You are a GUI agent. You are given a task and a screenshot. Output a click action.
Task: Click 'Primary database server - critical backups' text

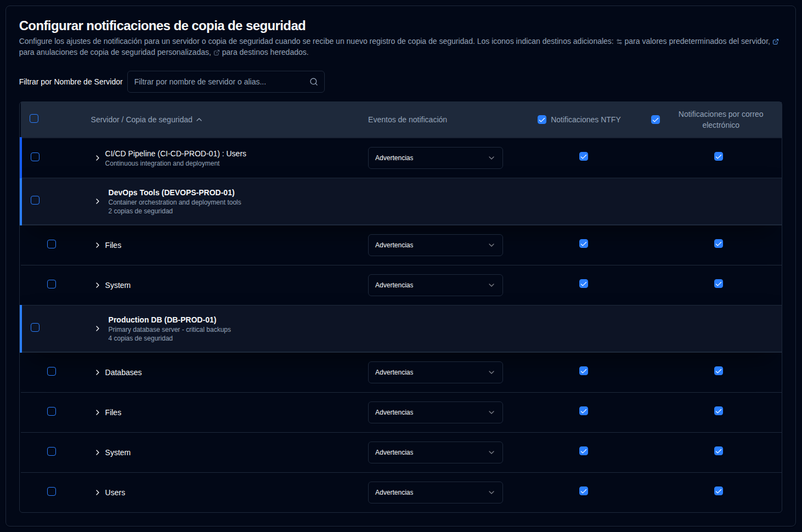point(170,330)
